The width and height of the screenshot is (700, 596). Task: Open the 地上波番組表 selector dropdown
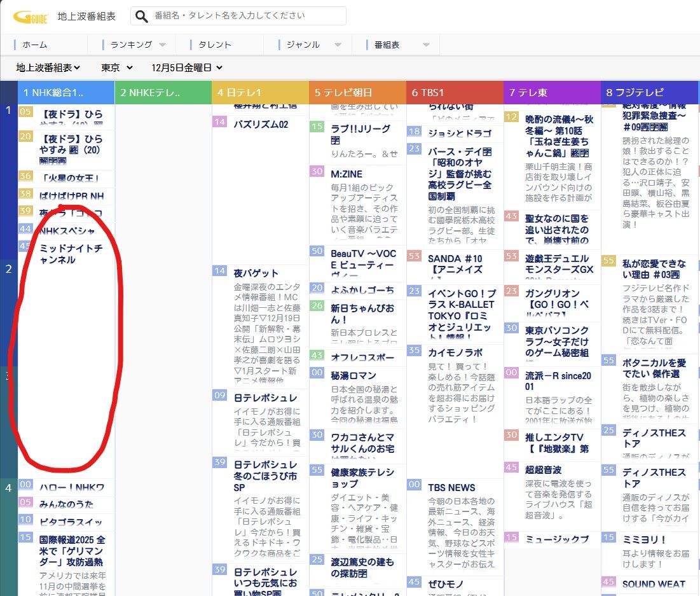pos(48,67)
